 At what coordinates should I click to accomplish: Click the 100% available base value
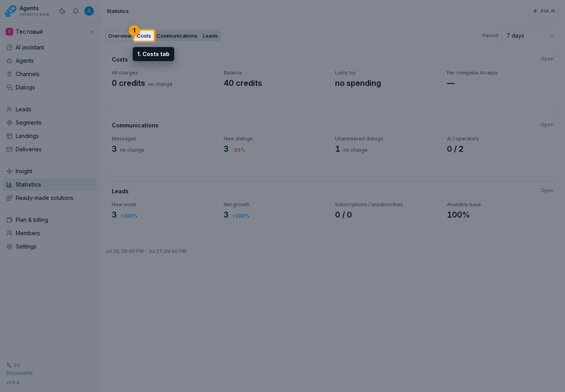coord(458,215)
